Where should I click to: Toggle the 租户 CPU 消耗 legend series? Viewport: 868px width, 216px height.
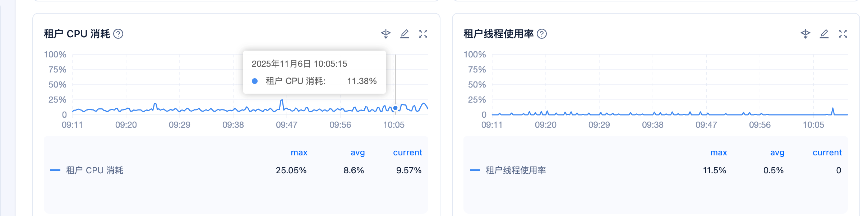[94, 170]
